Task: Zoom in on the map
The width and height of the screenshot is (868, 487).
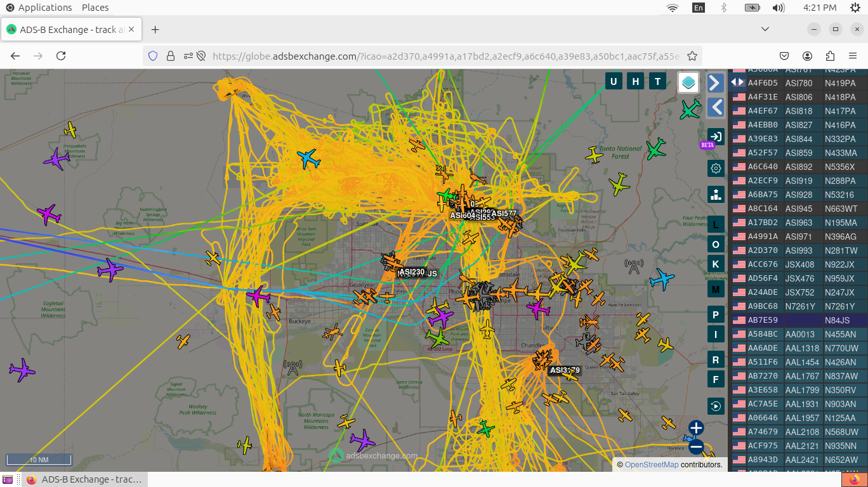Action: point(696,428)
